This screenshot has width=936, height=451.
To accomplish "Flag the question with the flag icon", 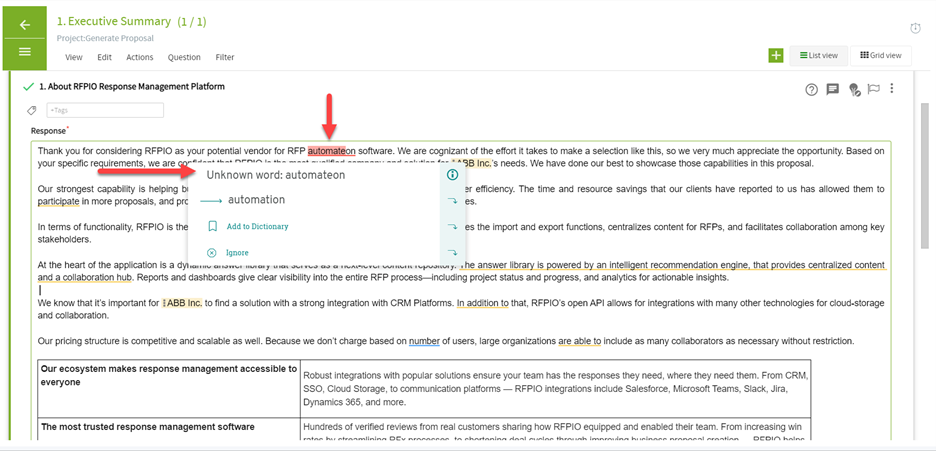I will click(x=874, y=89).
